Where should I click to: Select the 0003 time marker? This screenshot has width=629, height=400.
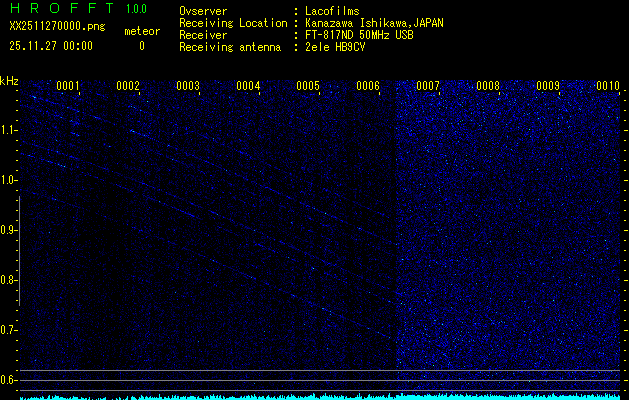(x=188, y=86)
